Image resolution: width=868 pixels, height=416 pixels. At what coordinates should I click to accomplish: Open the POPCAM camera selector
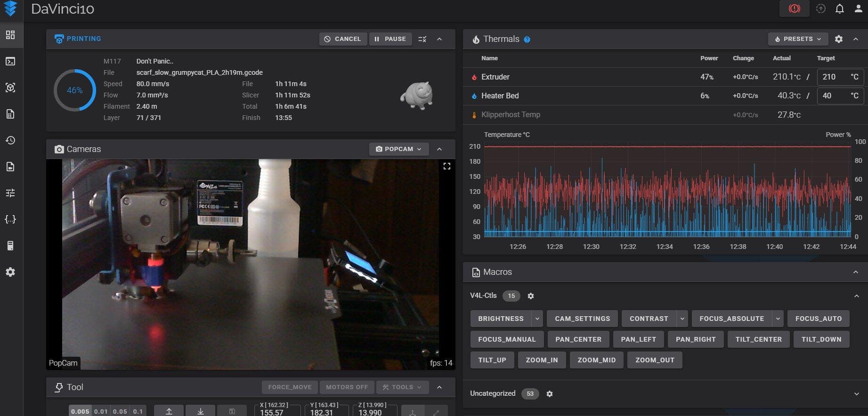398,149
